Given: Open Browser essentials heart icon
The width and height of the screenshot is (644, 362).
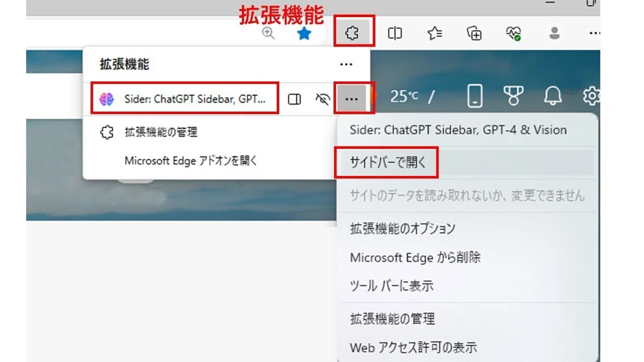Looking at the screenshot, I should point(514,34).
